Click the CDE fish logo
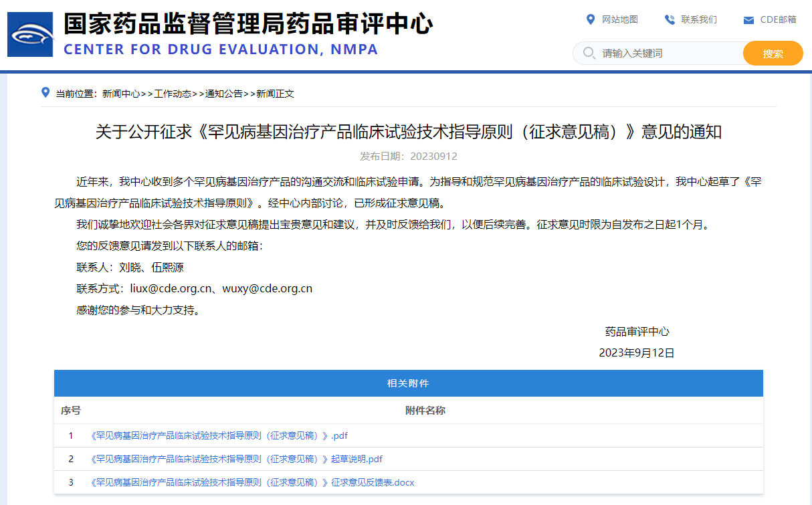 coord(30,34)
